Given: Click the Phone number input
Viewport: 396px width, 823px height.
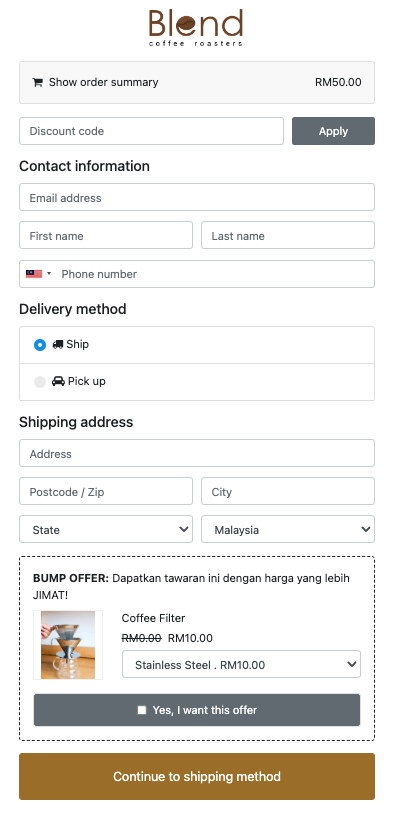Looking at the screenshot, I should coord(216,274).
